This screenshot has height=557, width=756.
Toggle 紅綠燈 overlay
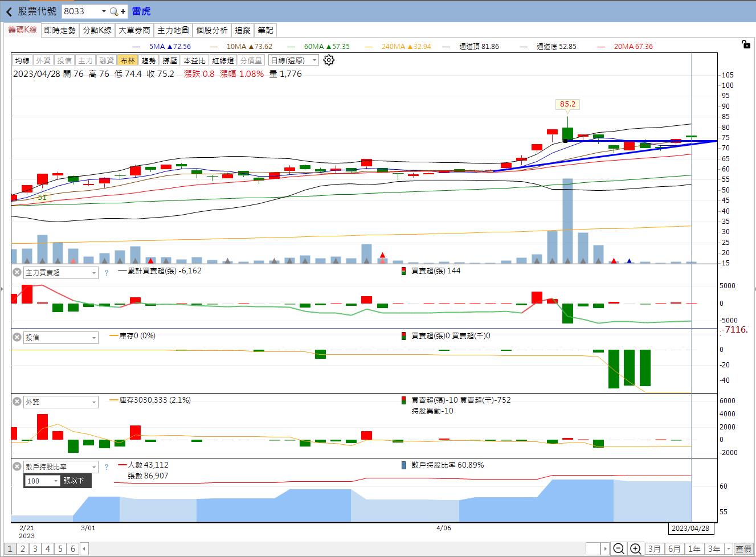223,60
